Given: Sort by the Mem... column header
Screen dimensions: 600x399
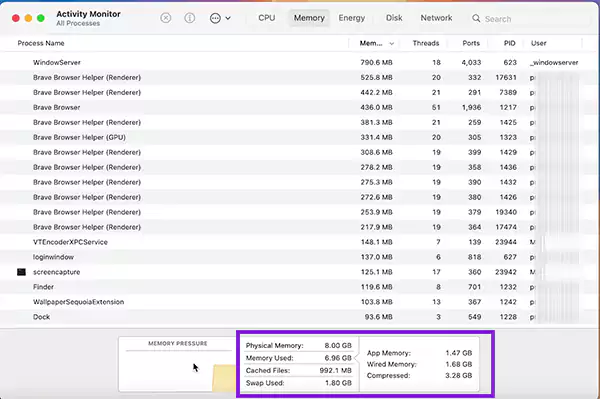Looking at the screenshot, I should [x=371, y=43].
